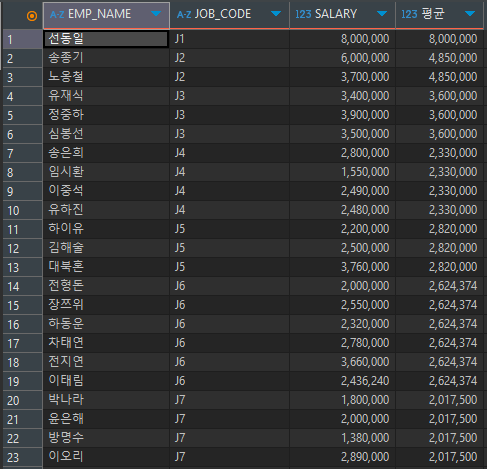Select row number 23 header

(23, 457)
